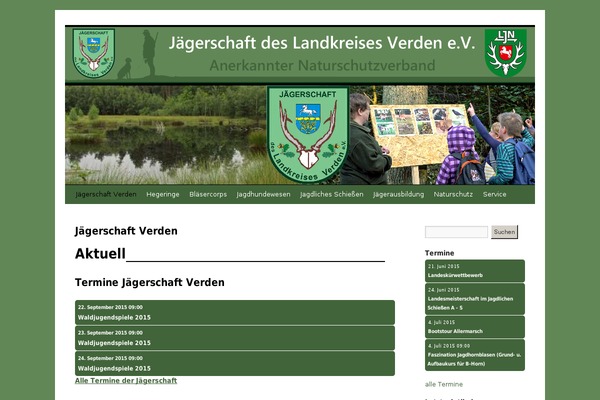Open the Jagdliches Schießen menu item

point(332,194)
